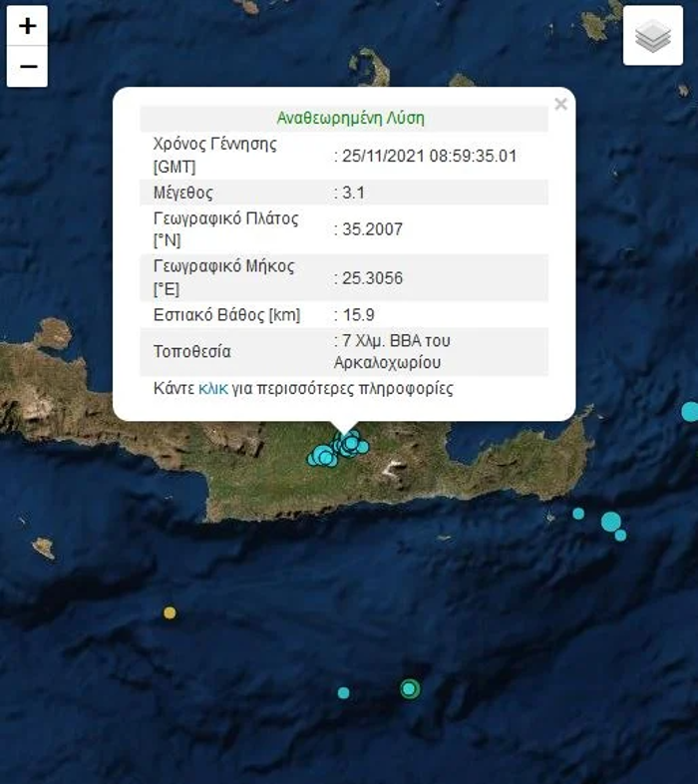This screenshot has width=698, height=784.
Task: Click the 'Εστιακό Βάθος [km]' label
Action: click(x=225, y=315)
